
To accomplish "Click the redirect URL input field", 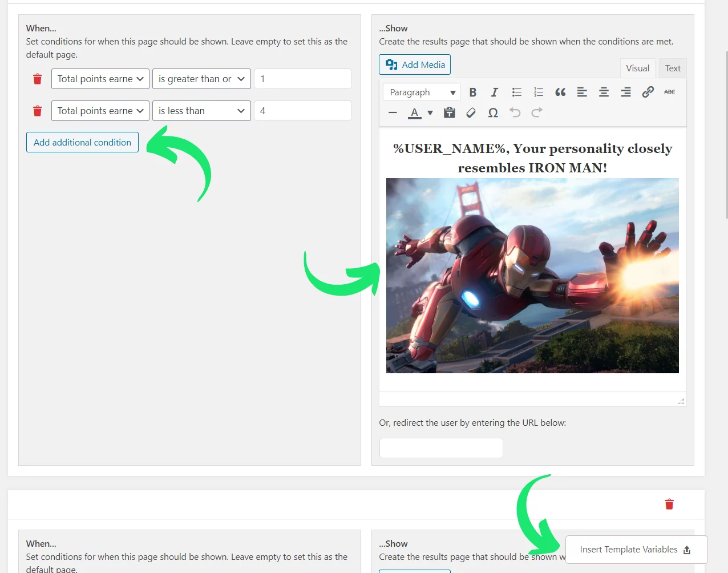I will click(x=441, y=448).
